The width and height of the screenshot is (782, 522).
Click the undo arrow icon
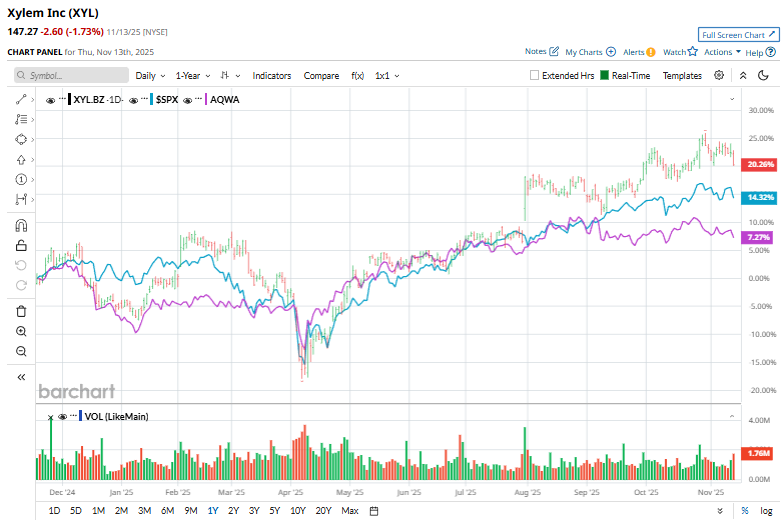[21, 265]
